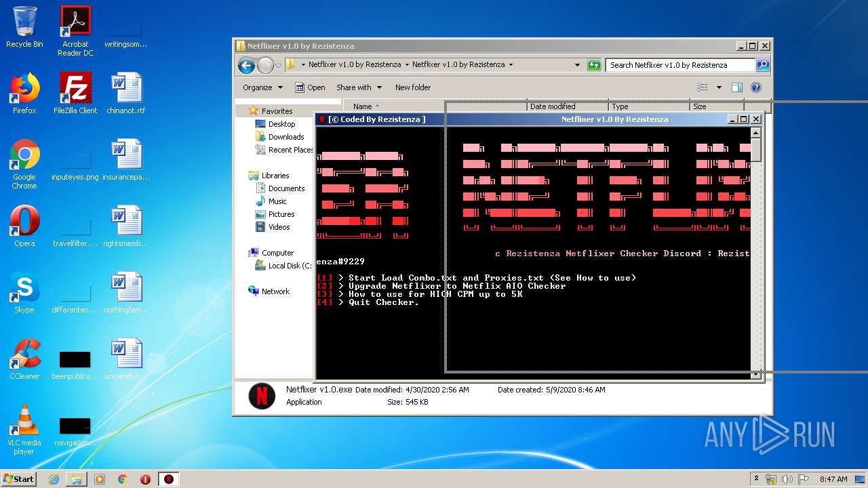Launch Acrobat Reader DC from desktop
The image size is (868, 488).
(75, 30)
